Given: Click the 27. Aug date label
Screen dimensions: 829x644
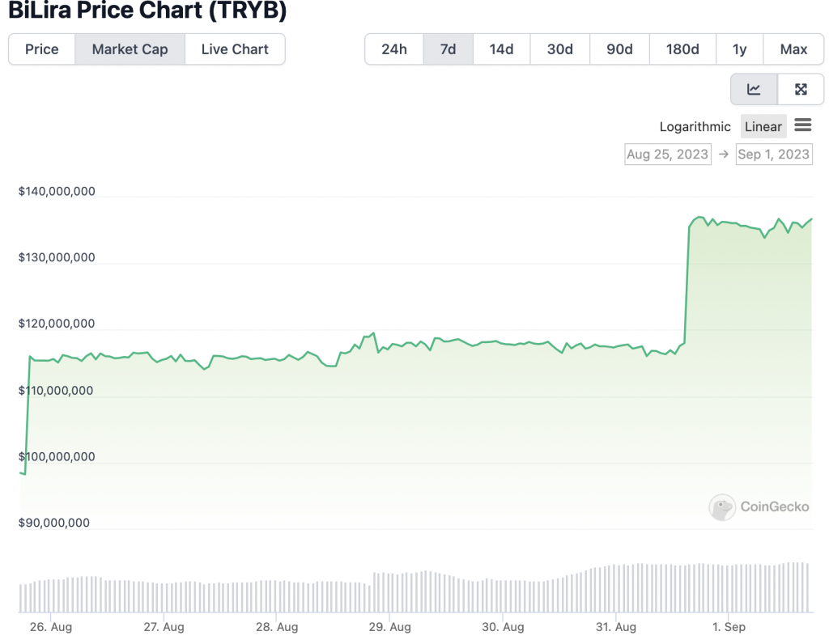Looking at the screenshot, I should click(164, 627).
